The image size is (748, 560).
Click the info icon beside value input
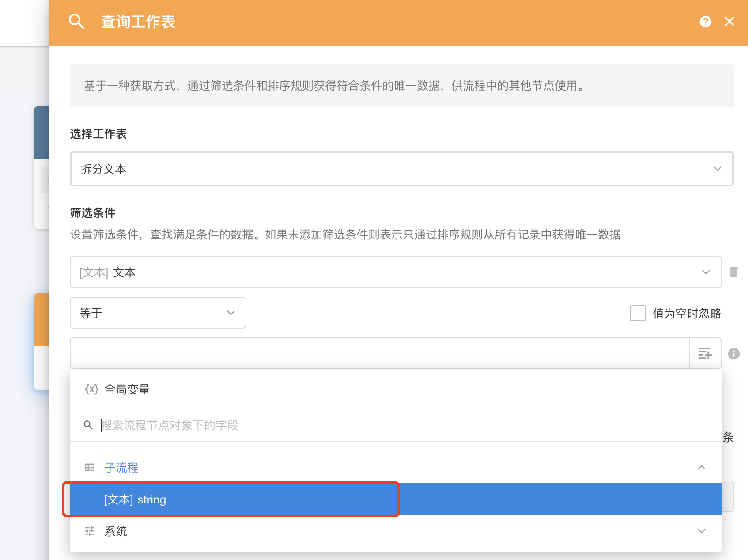point(733,354)
